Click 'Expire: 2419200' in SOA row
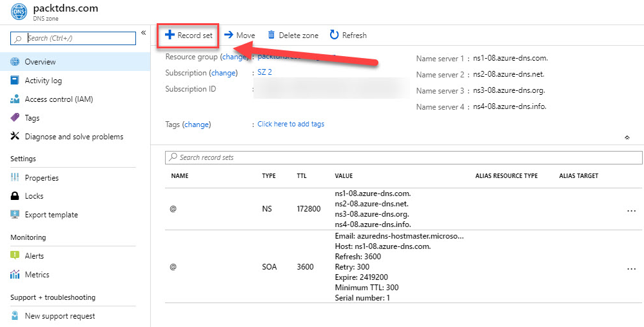This screenshot has width=644, height=327. 362,277
